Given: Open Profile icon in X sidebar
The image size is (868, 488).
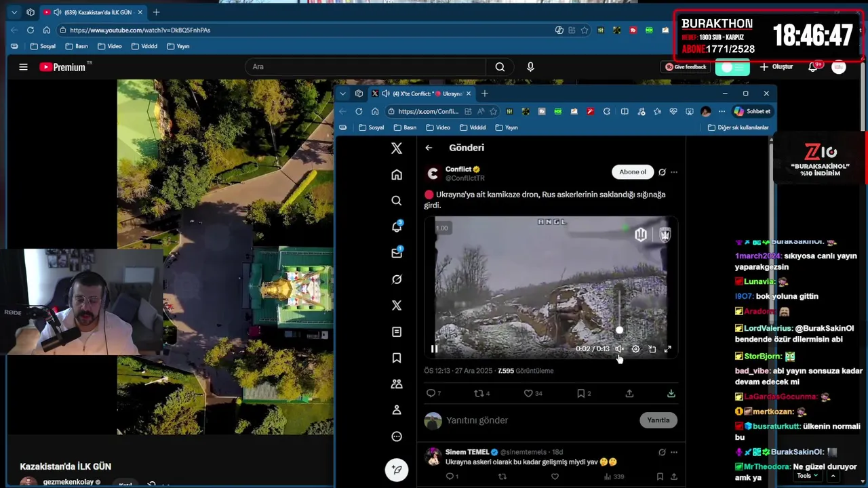Looking at the screenshot, I should (x=397, y=410).
